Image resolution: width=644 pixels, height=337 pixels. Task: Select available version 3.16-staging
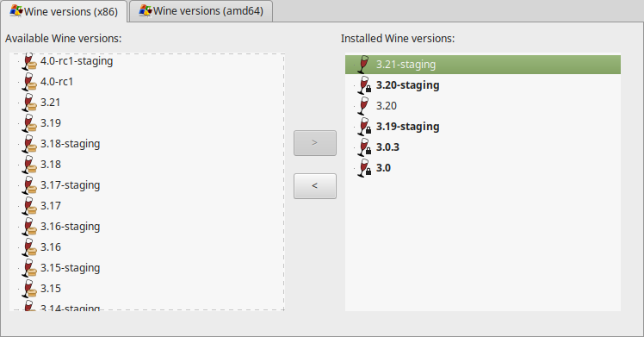point(71,227)
